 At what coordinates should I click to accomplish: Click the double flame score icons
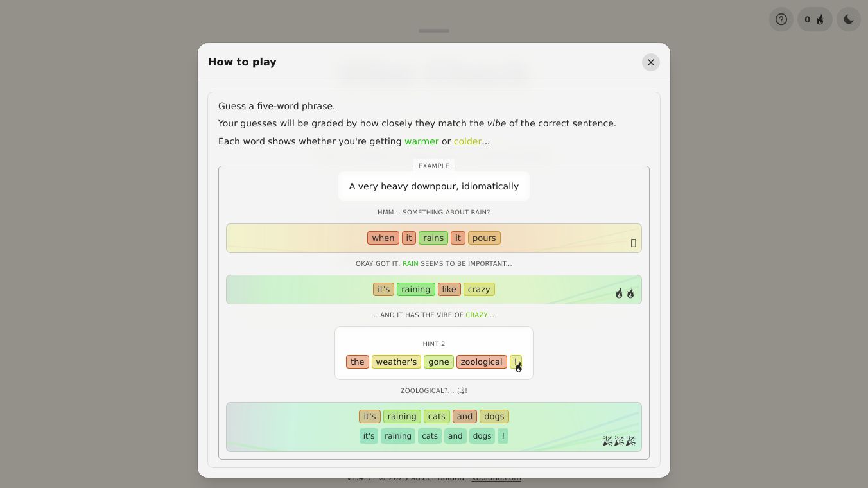tap(625, 293)
